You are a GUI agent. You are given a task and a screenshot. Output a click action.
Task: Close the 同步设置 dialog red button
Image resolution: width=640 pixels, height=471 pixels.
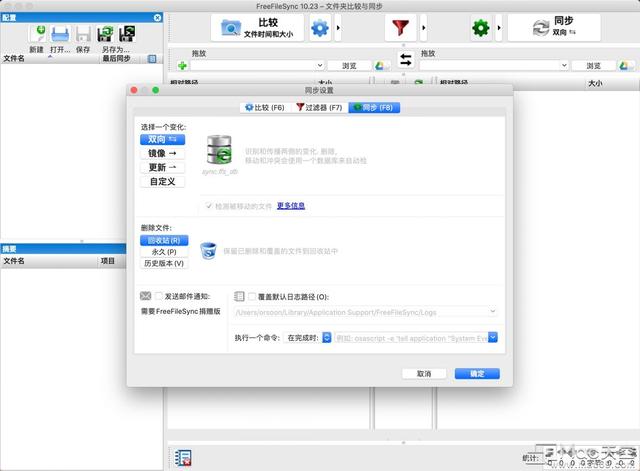(134, 90)
